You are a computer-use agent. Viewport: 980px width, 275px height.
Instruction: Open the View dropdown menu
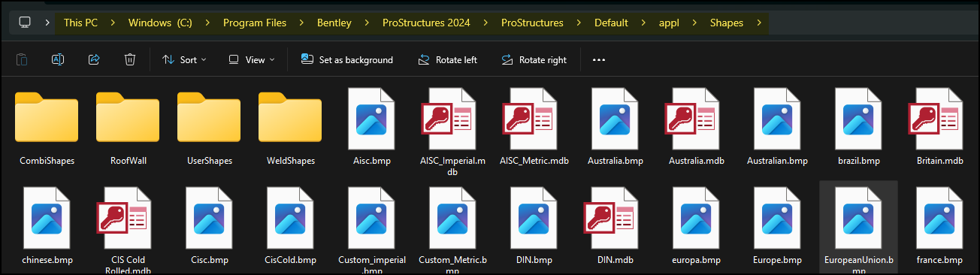(x=252, y=59)
